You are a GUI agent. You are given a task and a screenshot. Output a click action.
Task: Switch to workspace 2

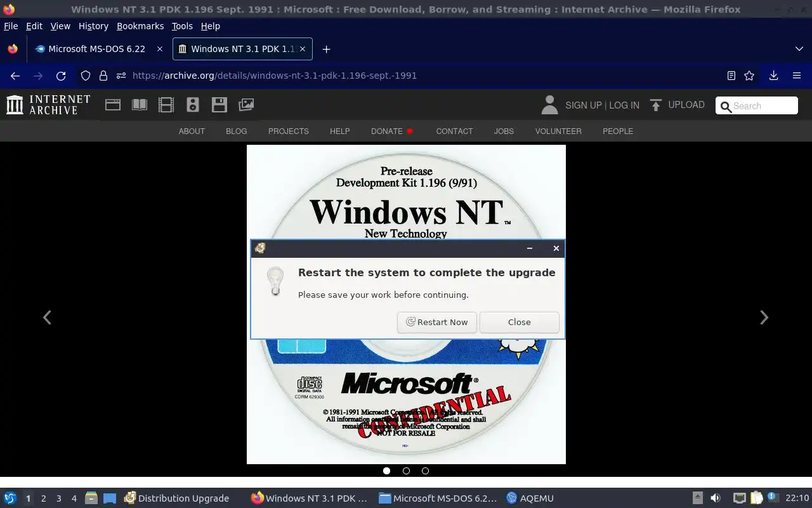pos(43,498)
